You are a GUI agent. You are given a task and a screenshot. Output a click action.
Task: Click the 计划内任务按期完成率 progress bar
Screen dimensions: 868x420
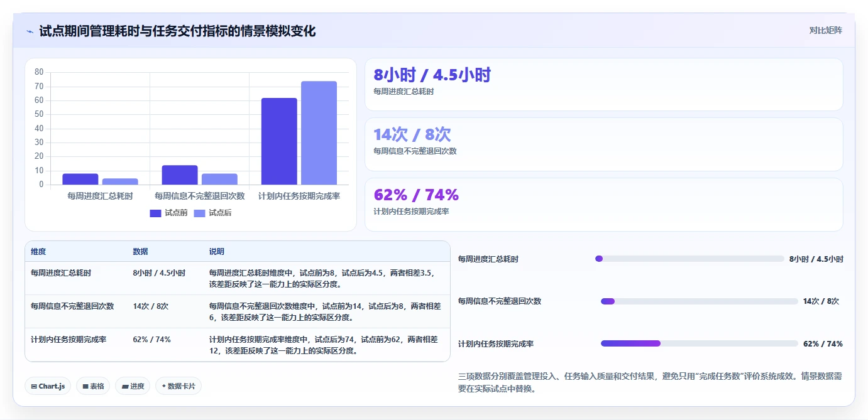(x=700, y=343)
